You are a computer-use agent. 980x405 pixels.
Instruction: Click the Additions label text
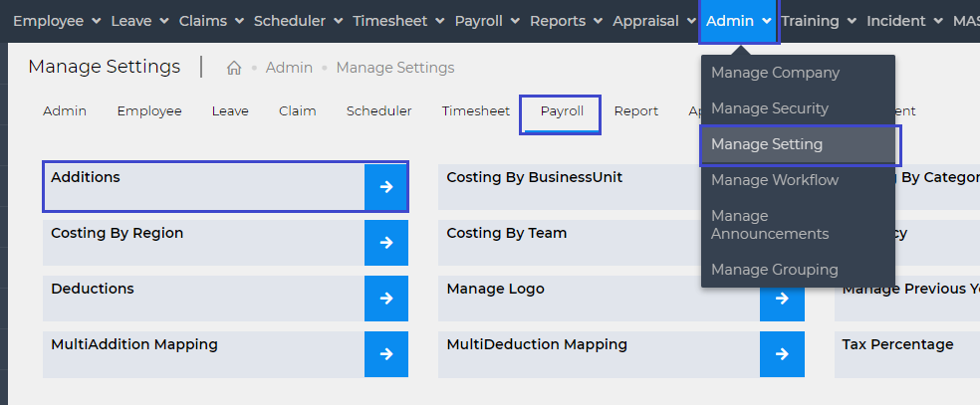point(85,177)
